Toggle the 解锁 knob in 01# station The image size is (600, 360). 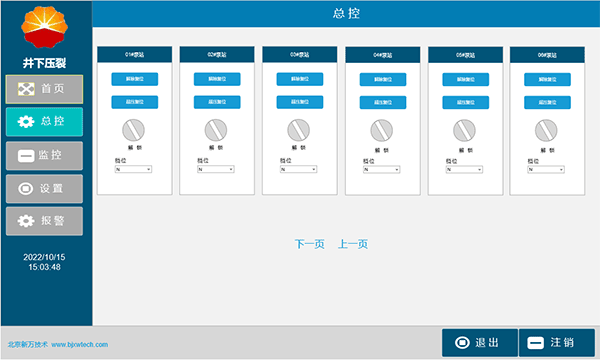pos(133,130)
